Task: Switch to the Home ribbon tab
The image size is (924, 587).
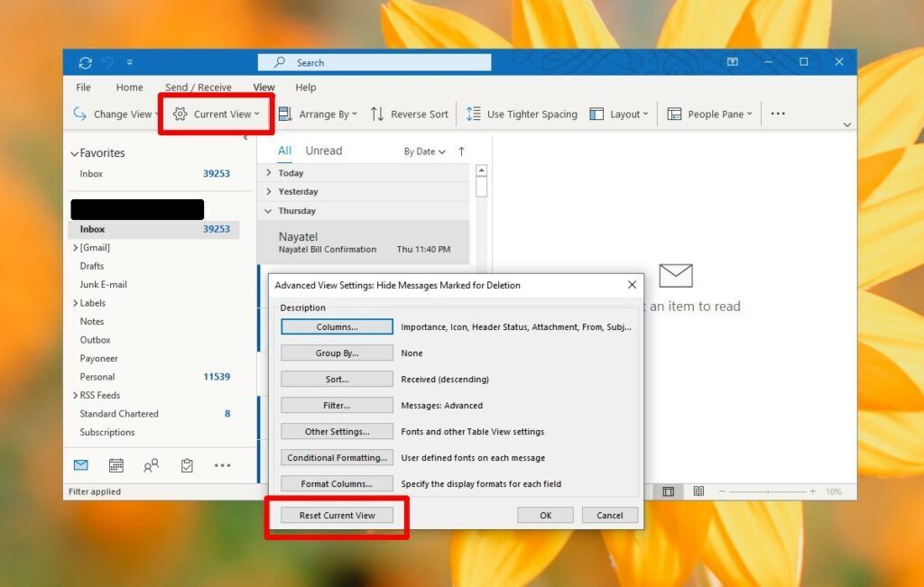Action: [129, 87]
